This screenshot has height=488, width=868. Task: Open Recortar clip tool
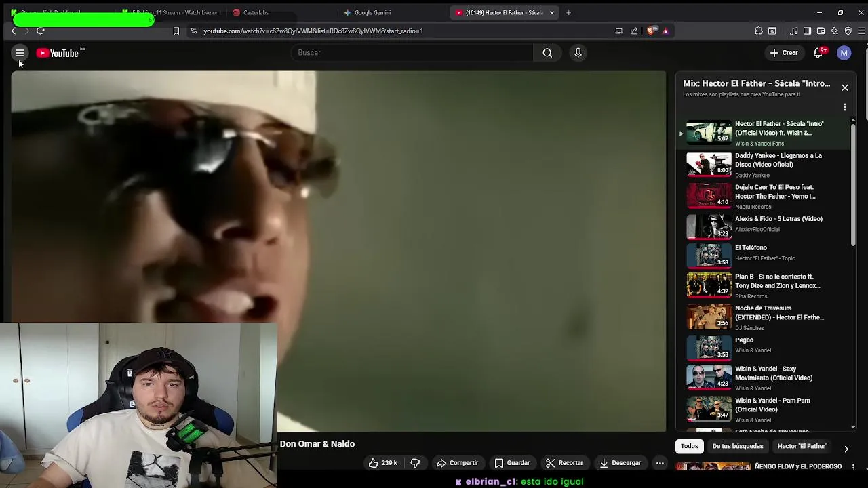point(564,463)
